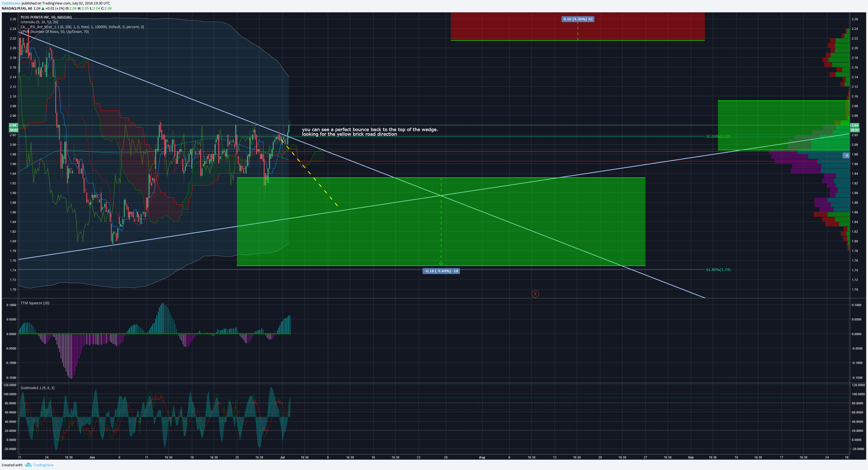Open the TradingView footer link
The image size is (868, 470).
tap(43, 465)
